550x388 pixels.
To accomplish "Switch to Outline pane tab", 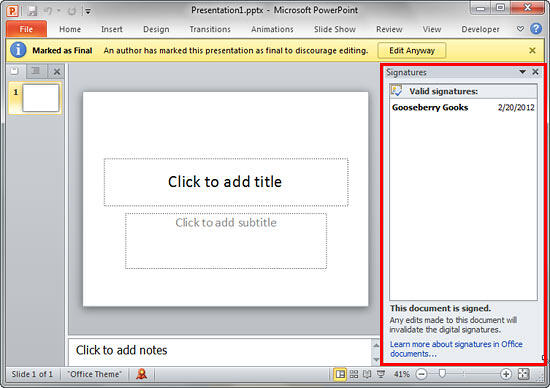I will tap(35, 71).
